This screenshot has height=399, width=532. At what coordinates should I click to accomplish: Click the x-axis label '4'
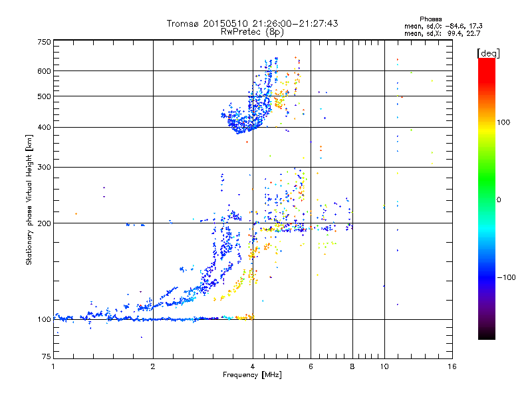253,366
